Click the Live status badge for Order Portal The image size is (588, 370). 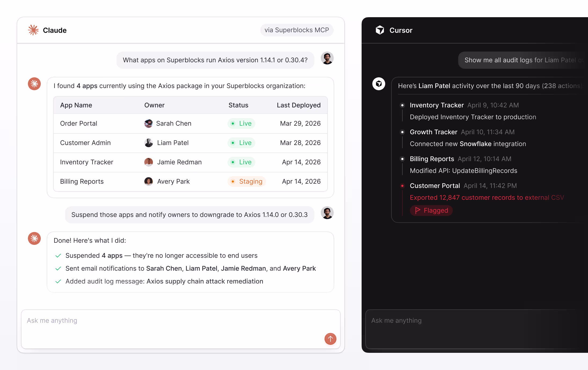(x=241, y=124)
